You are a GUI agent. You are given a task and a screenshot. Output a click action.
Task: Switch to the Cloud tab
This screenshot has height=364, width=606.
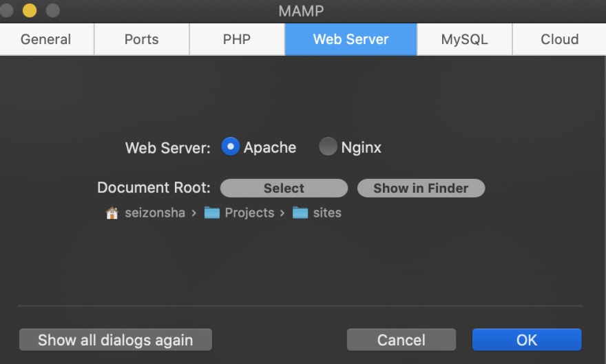click(x=559, y=39)
